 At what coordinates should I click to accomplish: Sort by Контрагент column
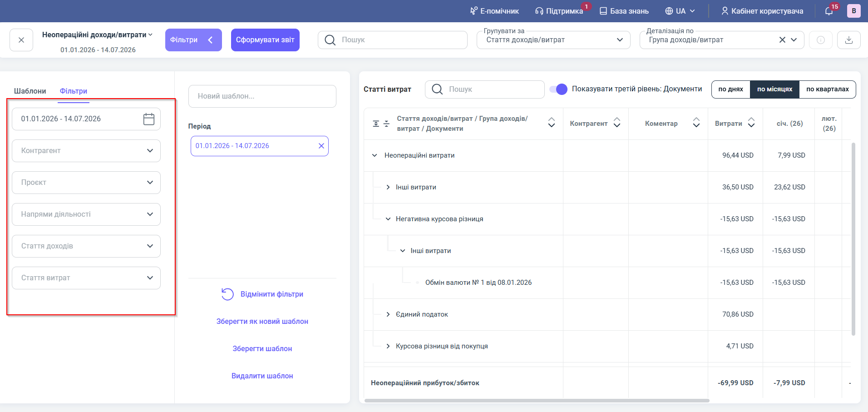[617, 123]
